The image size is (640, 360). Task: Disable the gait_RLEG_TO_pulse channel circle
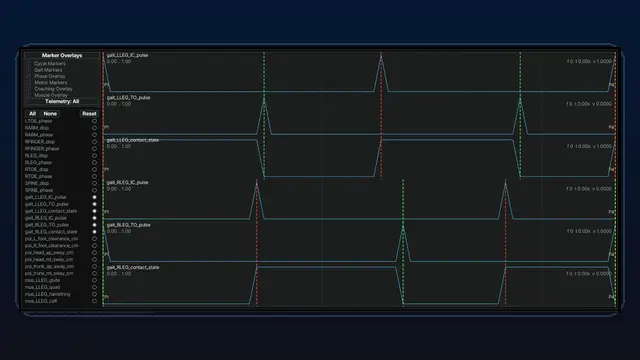coord(94,225)
